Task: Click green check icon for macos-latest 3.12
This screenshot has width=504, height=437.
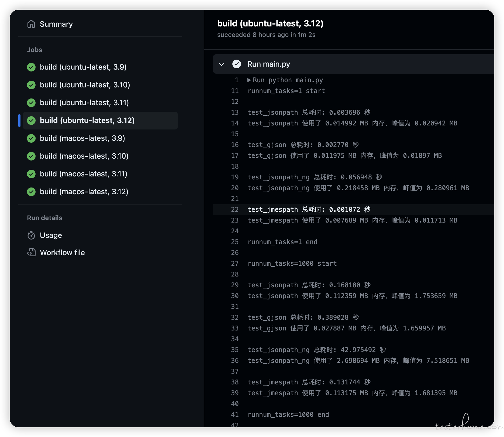Action: 31,192
